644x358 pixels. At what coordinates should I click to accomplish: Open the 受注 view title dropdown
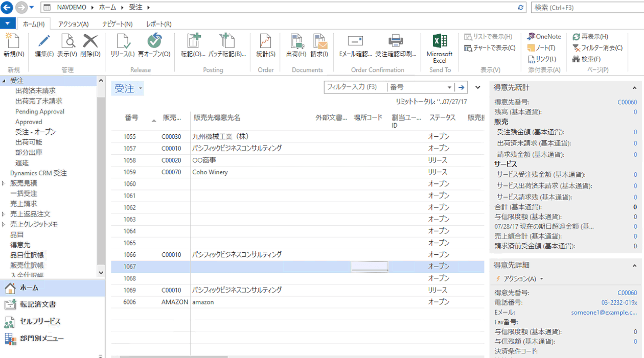pyautogui.click(x=141, y=89)
